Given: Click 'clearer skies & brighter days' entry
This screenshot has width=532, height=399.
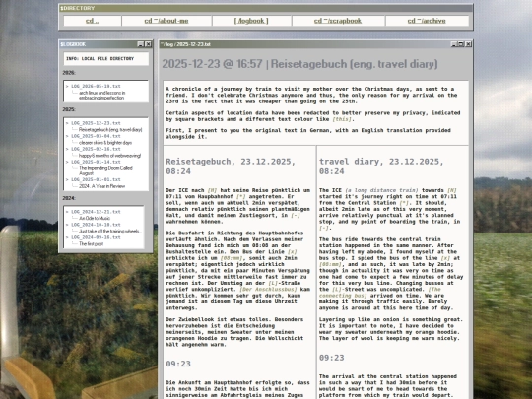Looking at the screenshot, I should pos(105,143).
